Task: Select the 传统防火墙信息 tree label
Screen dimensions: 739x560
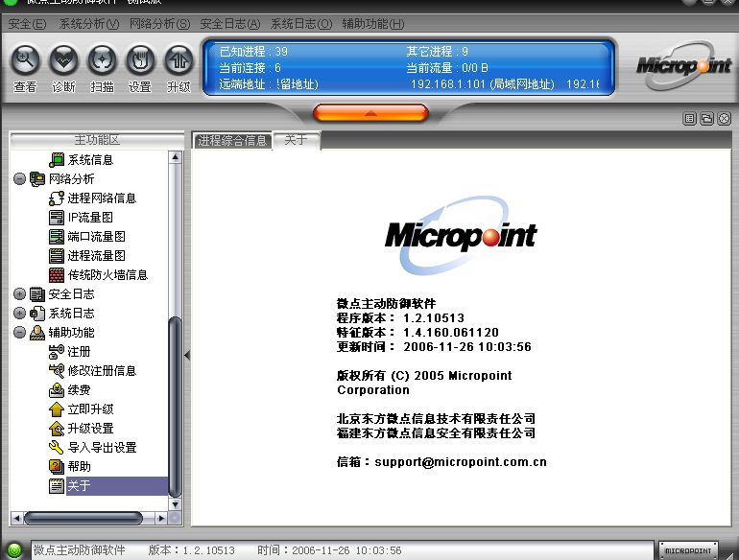Action: pyautogui.click(x=107, y=275)
